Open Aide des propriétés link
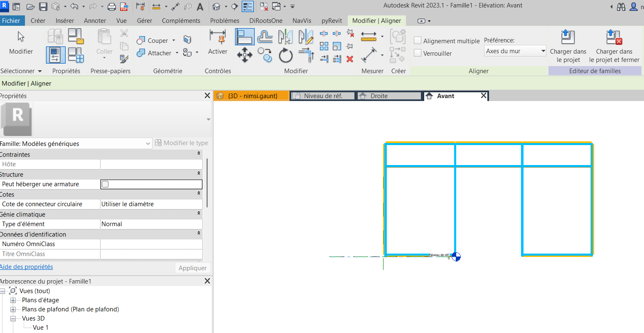This screenshot has height=333, width=644. pos(26,267)
